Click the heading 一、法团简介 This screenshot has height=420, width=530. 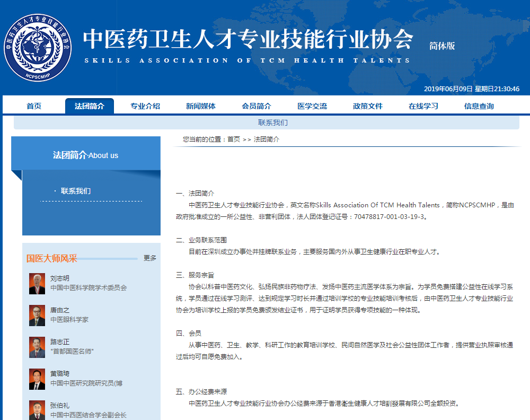[x=195, y=194]
